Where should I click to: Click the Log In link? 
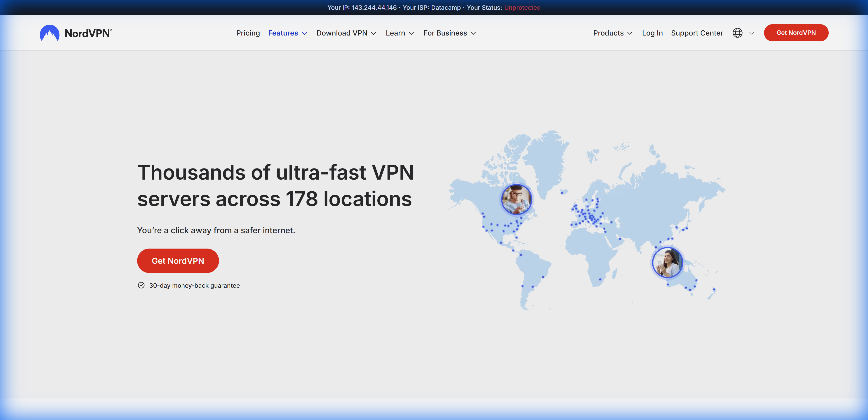coord(652,33)
